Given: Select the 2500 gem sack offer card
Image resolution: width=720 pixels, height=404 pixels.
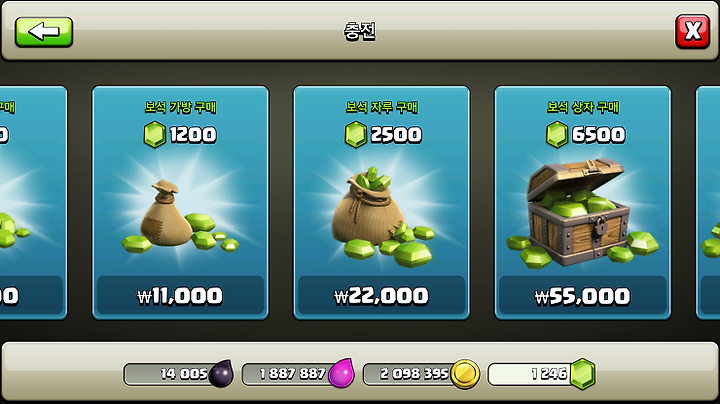Looking at the screenshot, I should 382,202.
